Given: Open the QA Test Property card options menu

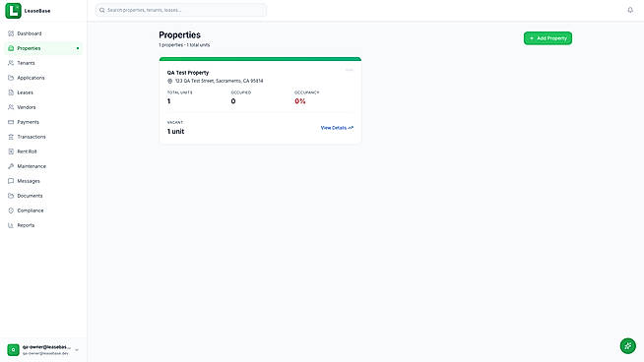Looking at the screenshot, I should pos(350,70).
